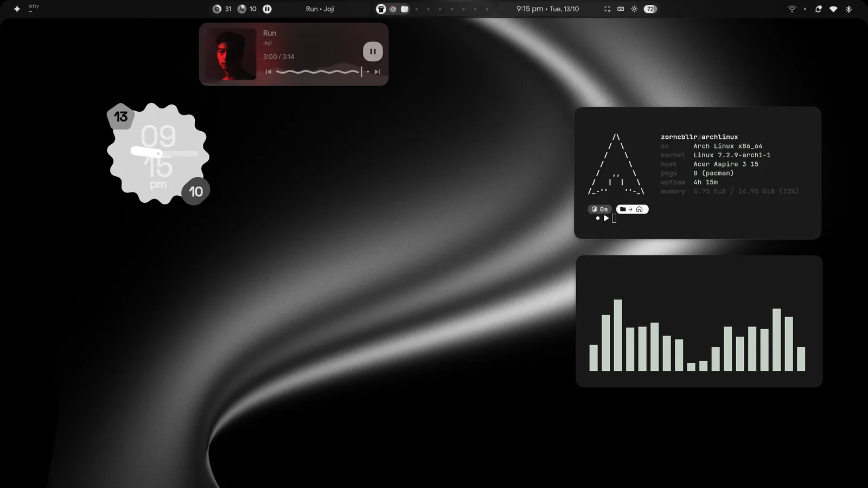
Task: Click the terminal cursor after the prompt arrow
Action: coord(614,219)
